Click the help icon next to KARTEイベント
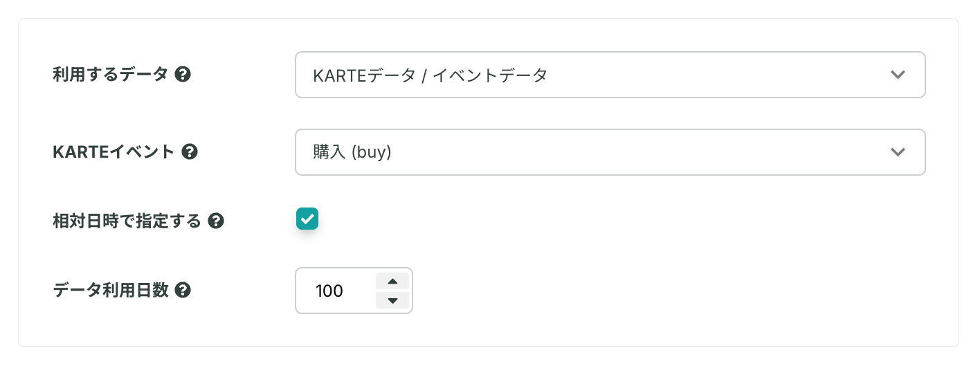The height and width of the screenshot is (368, 980). [x=190, y=151]
